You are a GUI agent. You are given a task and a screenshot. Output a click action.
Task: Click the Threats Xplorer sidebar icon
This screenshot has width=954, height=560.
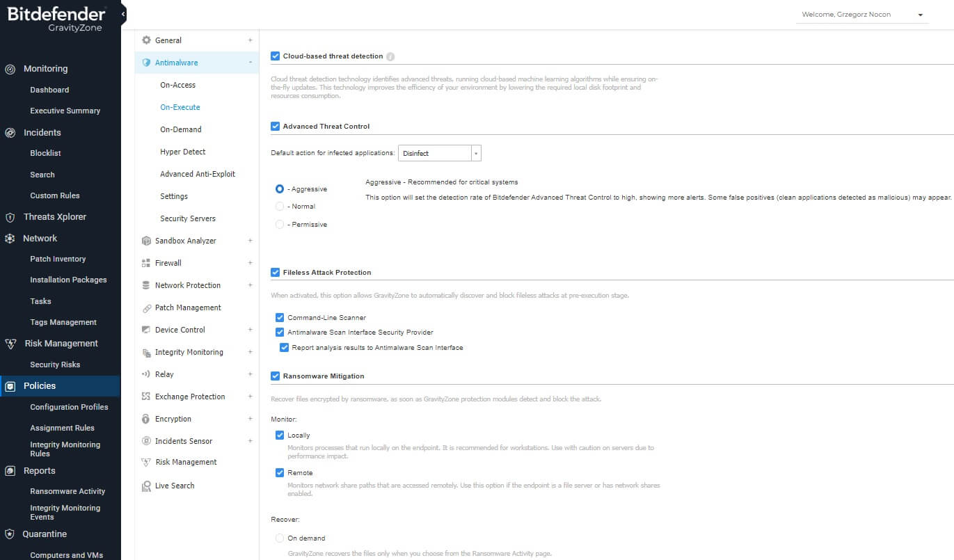[10, 216]
